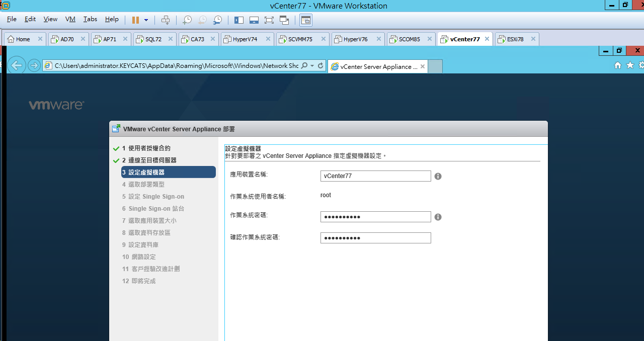
Task: Click the disabled step '10 網路設定'
Action: point(139,257)
